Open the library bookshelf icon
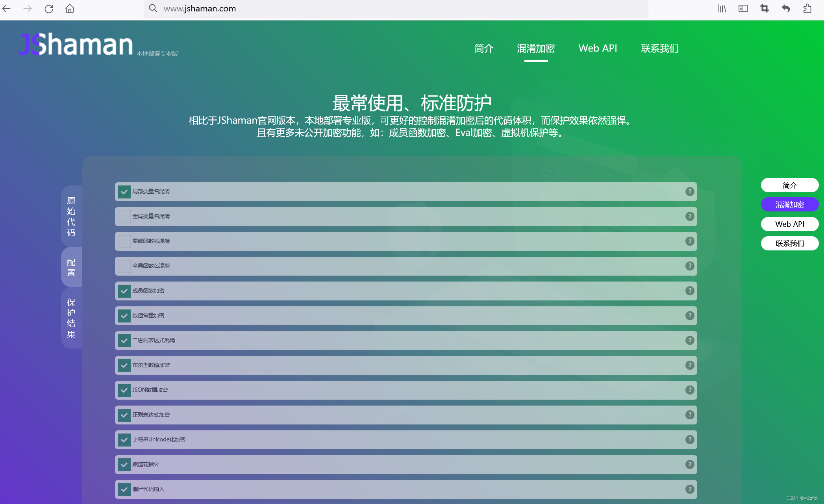This screenshot has width=824, height=504. coord(722,9)
